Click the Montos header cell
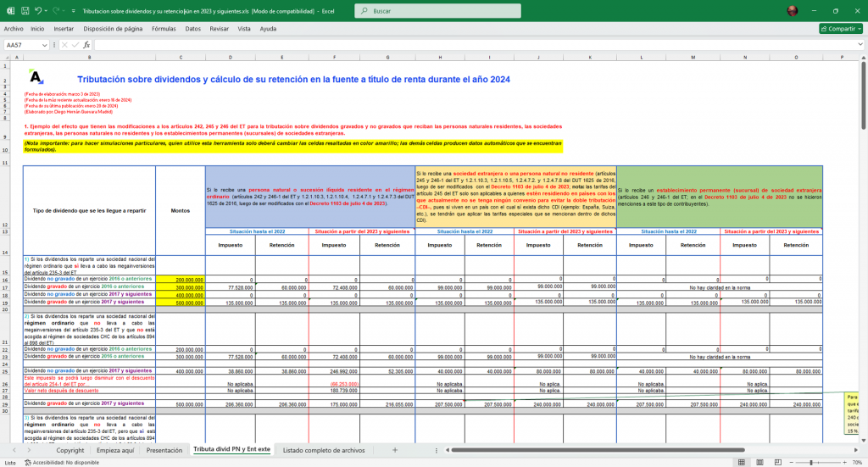868x467 pixels. 181,211
